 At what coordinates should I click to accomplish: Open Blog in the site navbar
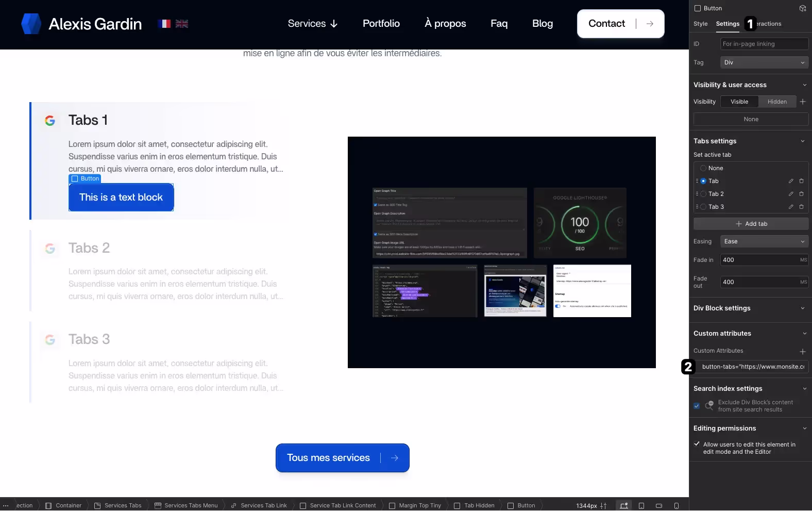click(543, 24)
